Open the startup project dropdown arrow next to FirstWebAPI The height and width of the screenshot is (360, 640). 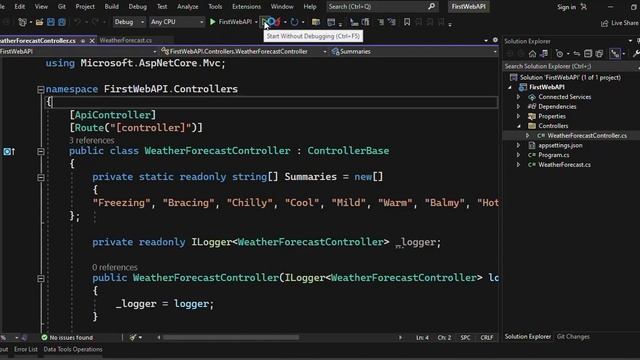click(x=256, y=22)
